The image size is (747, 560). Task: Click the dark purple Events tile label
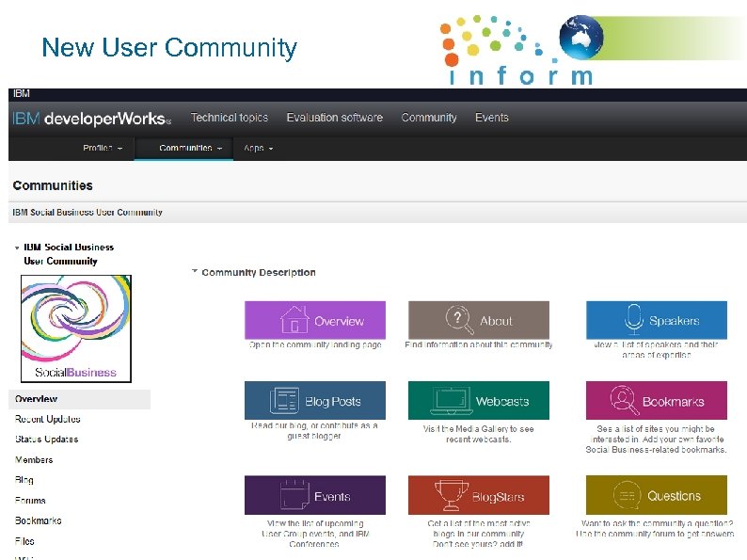pos(332,497)
